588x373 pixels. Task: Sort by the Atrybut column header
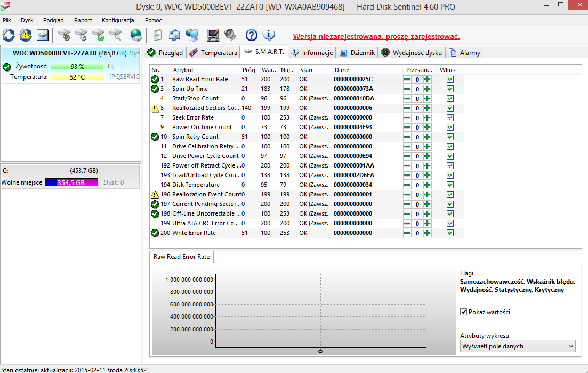[205, 70]
